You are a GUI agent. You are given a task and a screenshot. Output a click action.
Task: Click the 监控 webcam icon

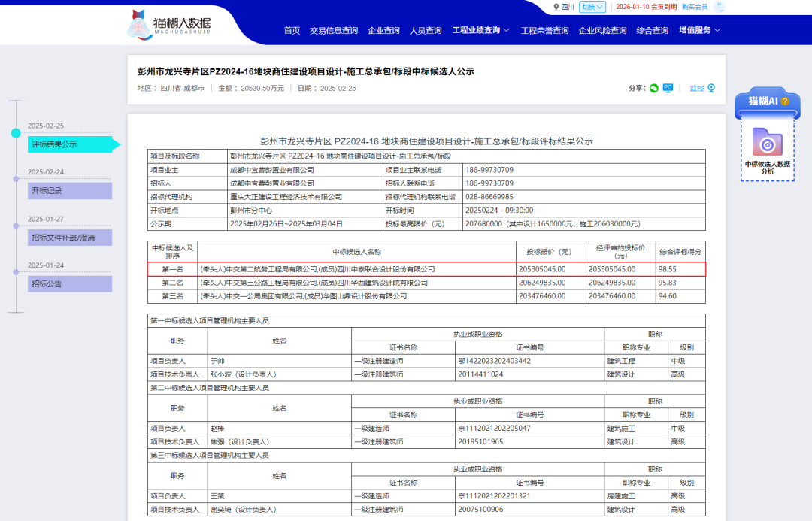click(711, 88)
